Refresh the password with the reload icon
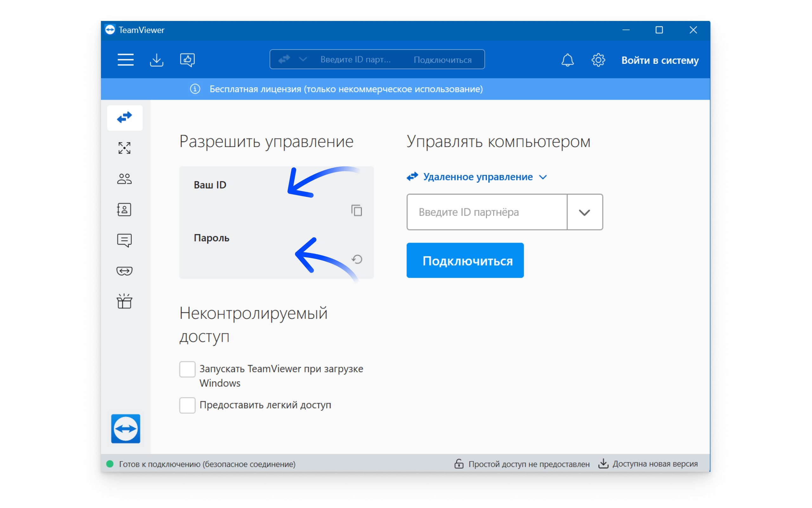The width and height of the screenshot is (812, 508). click(357, 259)
